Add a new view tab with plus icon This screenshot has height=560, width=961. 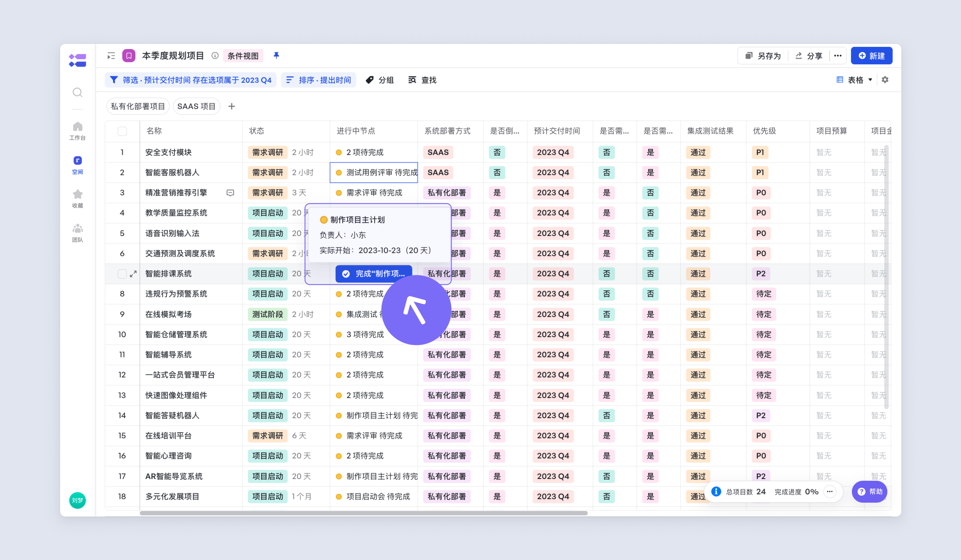tap(231, 106)
